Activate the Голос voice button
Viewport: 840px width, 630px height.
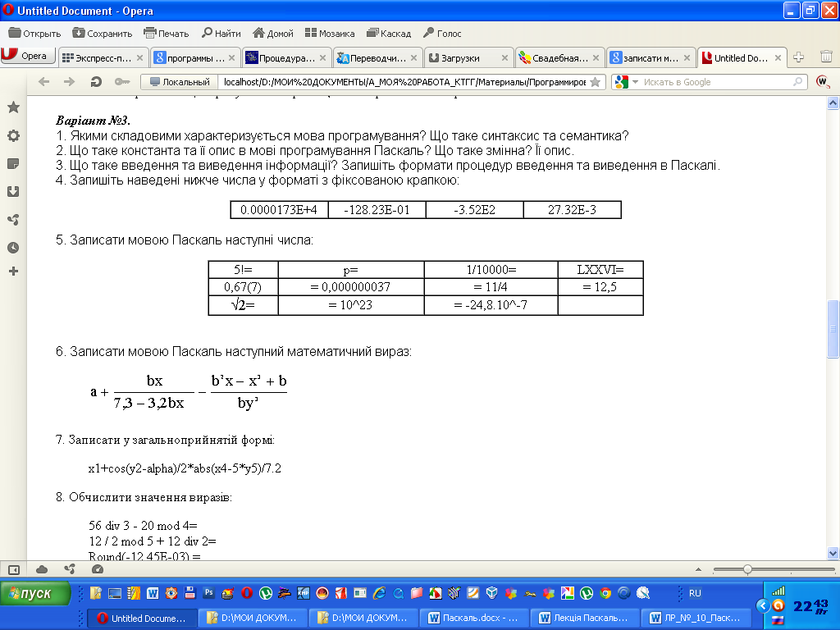442,33
